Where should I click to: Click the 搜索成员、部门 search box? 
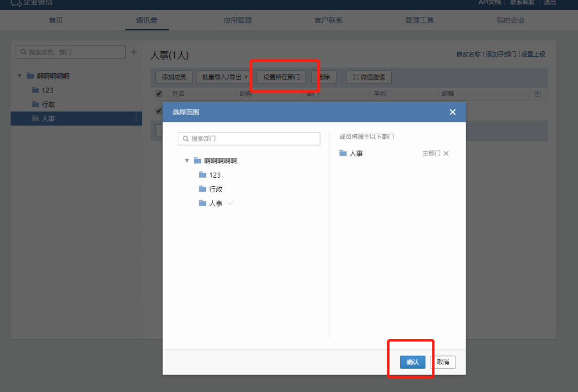point(71,52)
